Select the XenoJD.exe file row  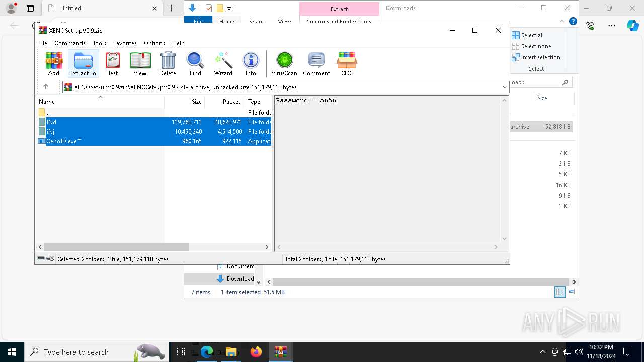[x=154, y=141]
